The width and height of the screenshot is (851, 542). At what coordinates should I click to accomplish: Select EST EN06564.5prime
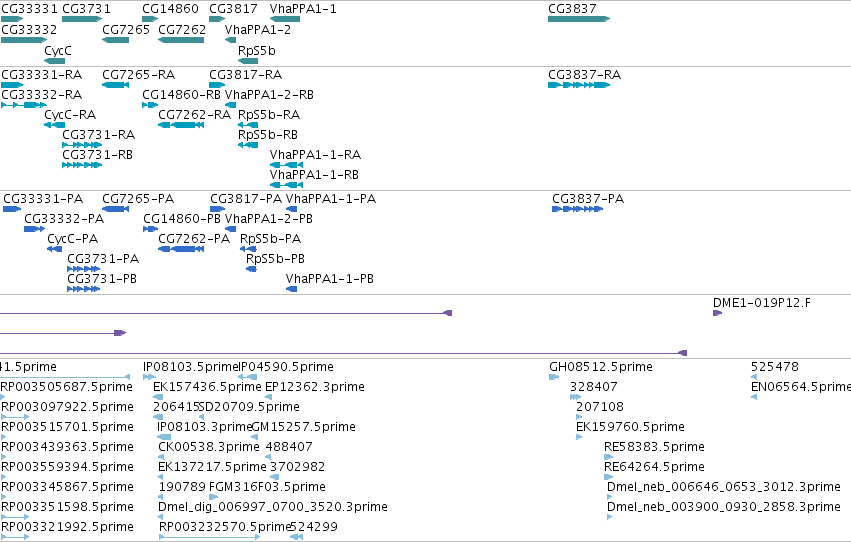coord(801,387)
